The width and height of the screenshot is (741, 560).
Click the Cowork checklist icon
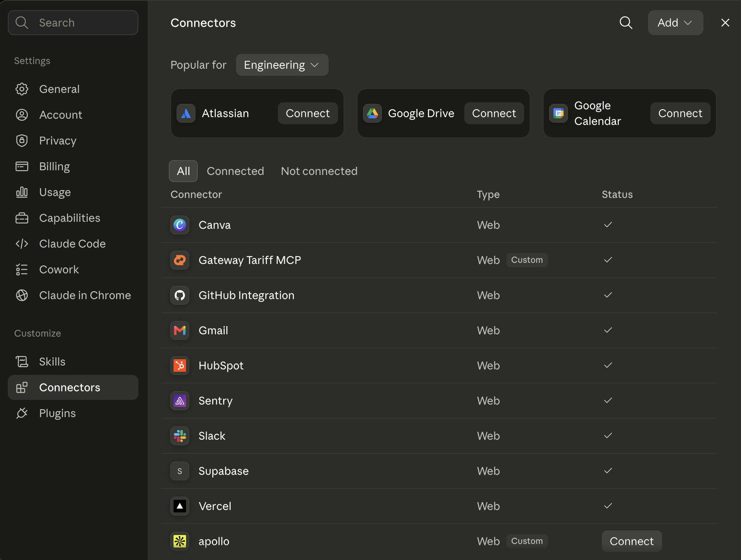coord(22,269)
